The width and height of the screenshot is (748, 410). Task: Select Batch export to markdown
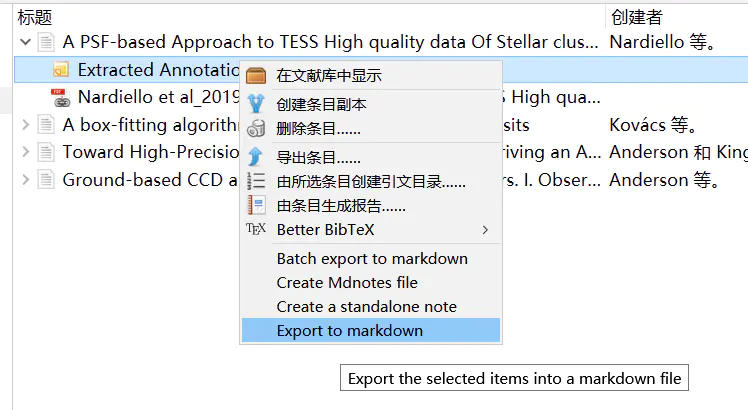(371, 258)
